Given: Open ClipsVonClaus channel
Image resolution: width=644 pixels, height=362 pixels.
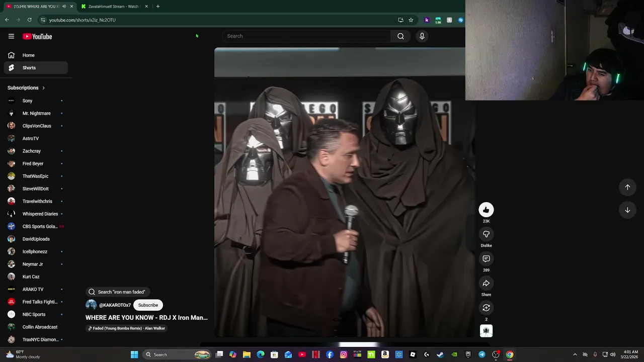Looking at the screenshot, I should coord(36,126).
